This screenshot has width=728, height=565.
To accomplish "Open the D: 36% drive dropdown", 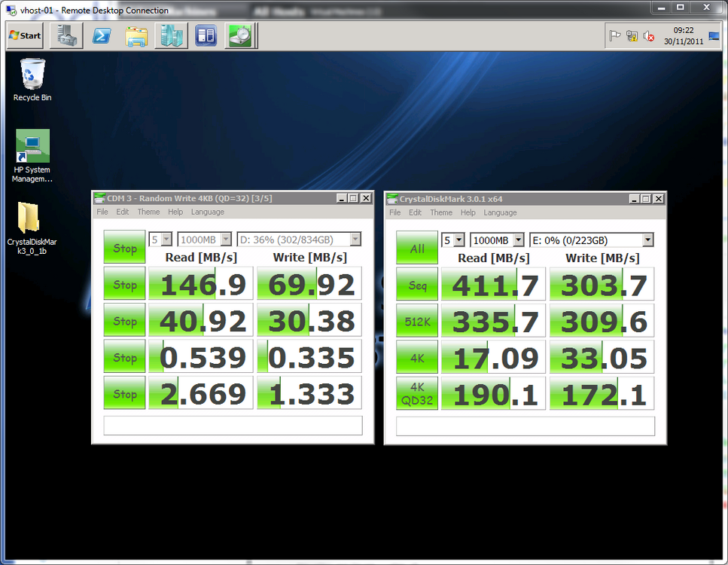I will [299, 240].
